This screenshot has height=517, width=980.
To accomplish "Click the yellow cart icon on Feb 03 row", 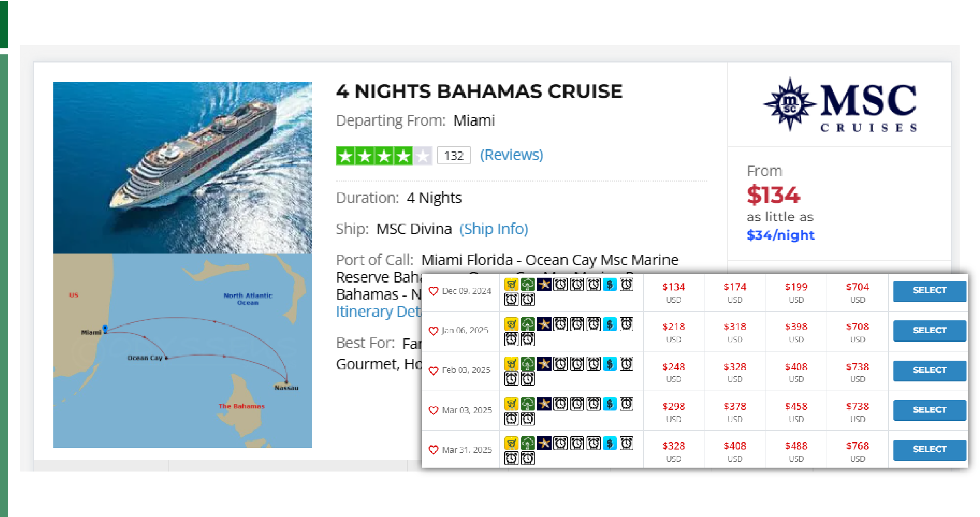I will pyautogui.click(x=511, y=364).
